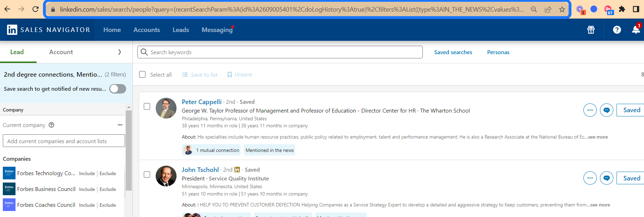This screenshot has width=644, height=217.
Task: Open the Leads menu in navigation
Action: coord(181,30)
